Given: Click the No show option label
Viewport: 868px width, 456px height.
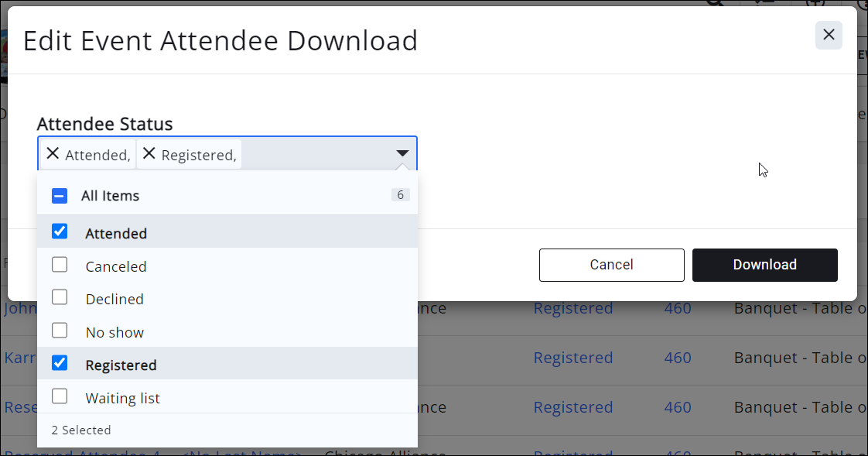Looking at the screenshot, I should (114, 332).
